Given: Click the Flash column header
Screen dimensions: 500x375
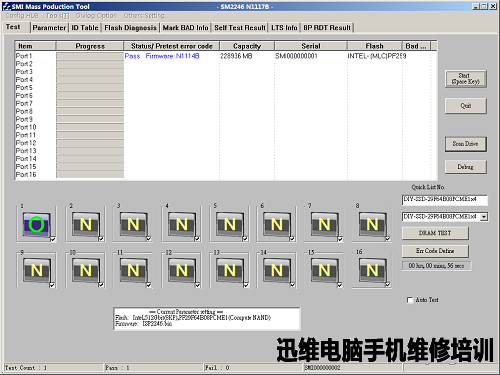Looking at the screenshot, I should tap(374, 46).
